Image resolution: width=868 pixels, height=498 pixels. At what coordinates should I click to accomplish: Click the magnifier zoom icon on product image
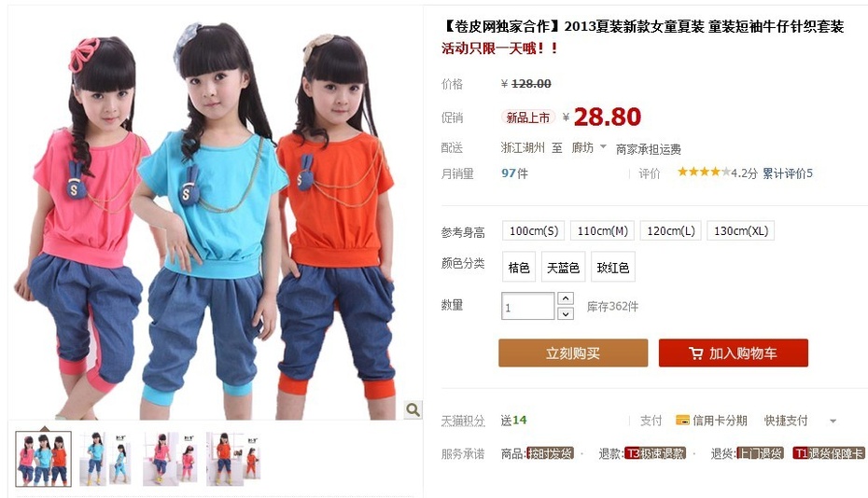click(413, 409)
